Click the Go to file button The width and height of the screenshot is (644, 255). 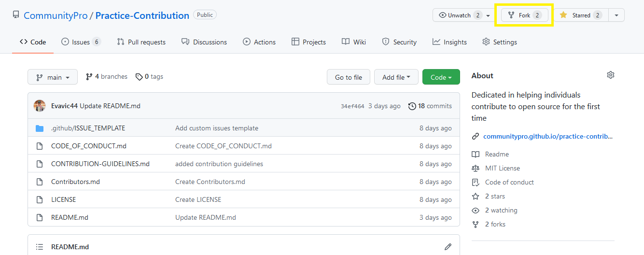click(x=349, y=77)
